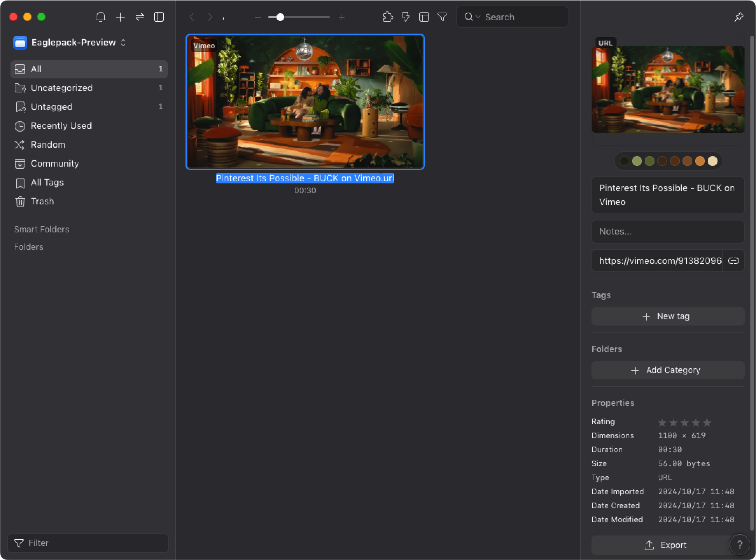Click the New tag button
Image resolution: width=756 pixels, height=560 pixels.
click(668, 316)
